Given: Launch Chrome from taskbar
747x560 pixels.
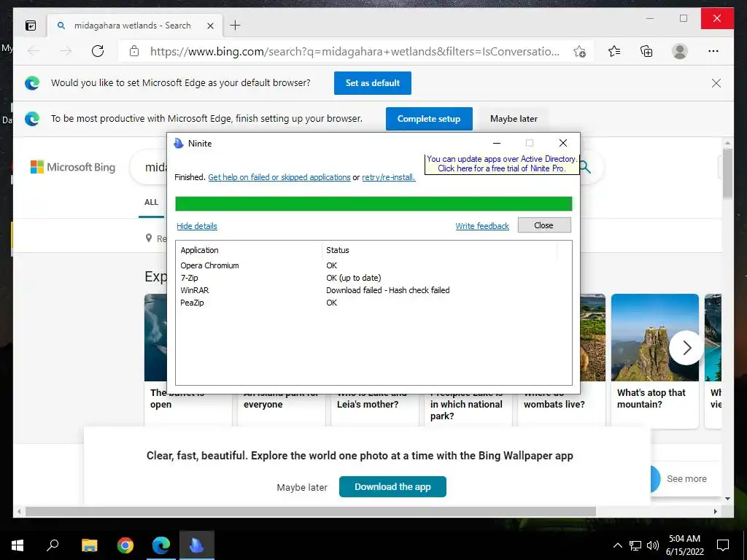Looking at the screenshot, I should (x=125, y=545).
